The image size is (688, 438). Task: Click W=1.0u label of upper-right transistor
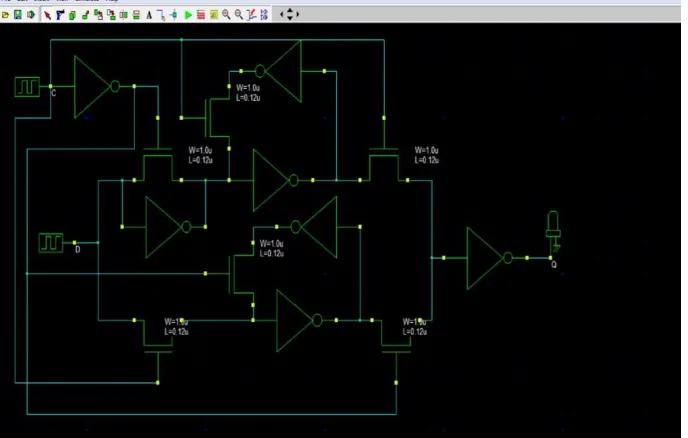coord(426,150)
